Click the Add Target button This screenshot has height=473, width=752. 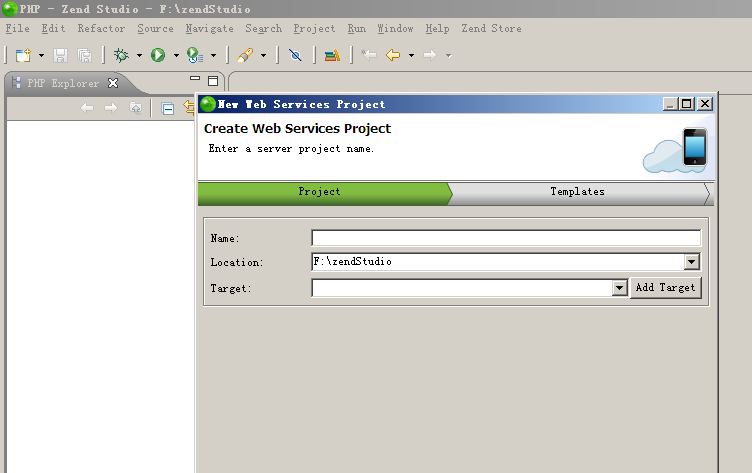tap(666, 288)
